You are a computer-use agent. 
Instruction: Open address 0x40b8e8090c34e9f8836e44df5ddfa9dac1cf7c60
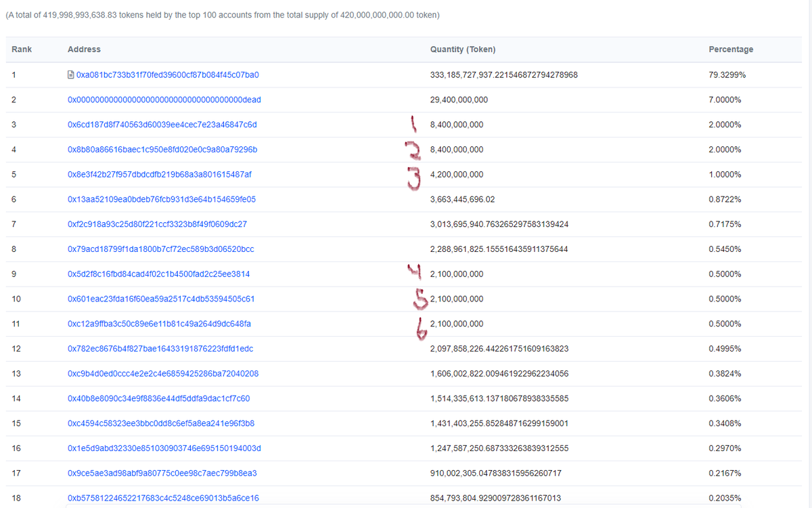pyautogui.click(x=159, y=398)
